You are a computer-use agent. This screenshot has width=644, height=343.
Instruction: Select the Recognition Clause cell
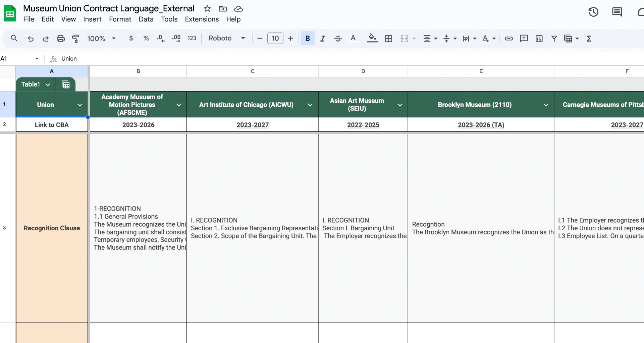[52, 228]
